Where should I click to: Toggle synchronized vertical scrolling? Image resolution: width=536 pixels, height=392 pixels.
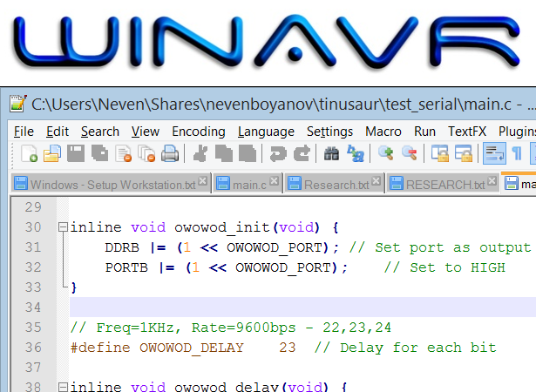439,153
